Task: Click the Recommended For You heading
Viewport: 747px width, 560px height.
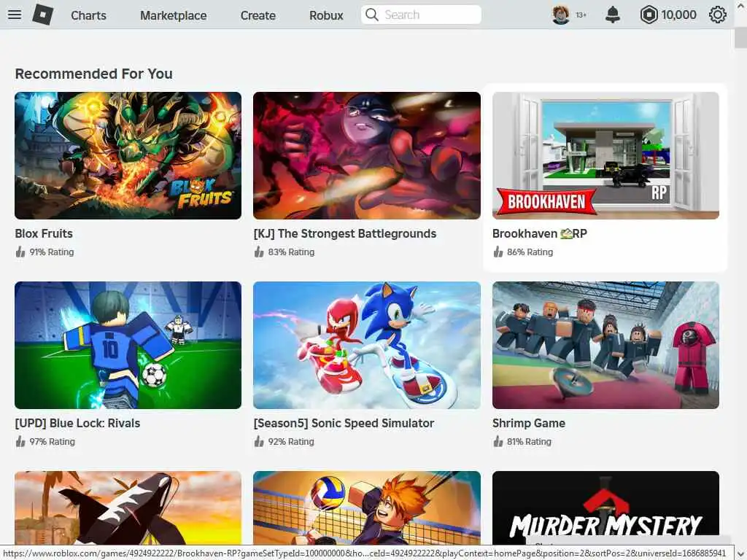Action: pos(94,74)
